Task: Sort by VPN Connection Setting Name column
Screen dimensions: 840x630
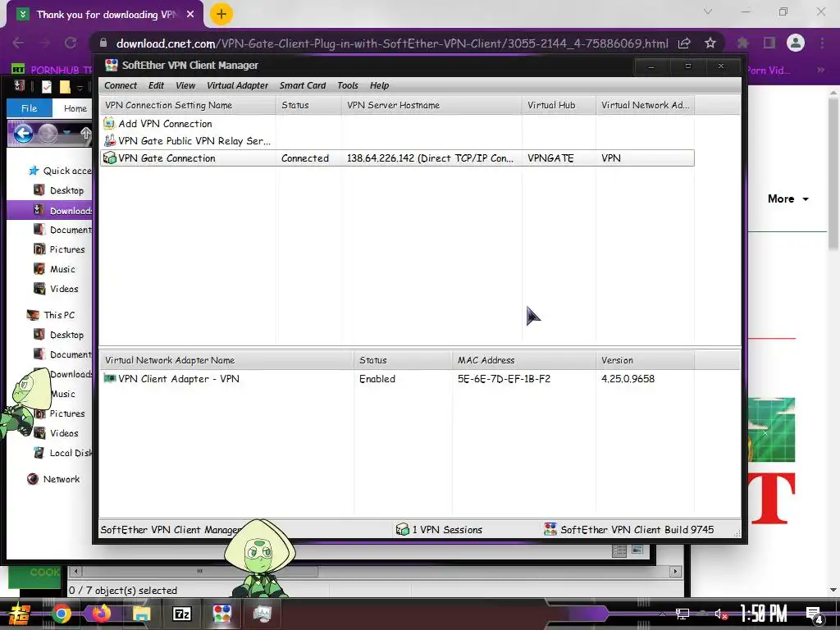Action: 188,105
